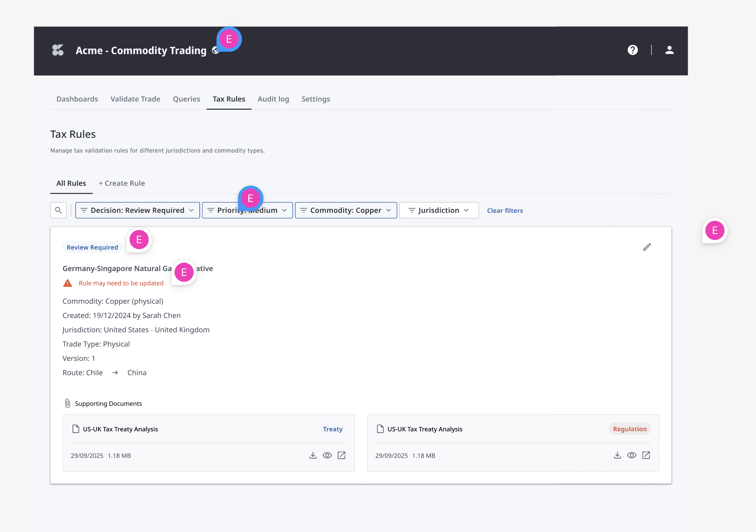
Task: Open the user profile icon
Action: [669, 50]
